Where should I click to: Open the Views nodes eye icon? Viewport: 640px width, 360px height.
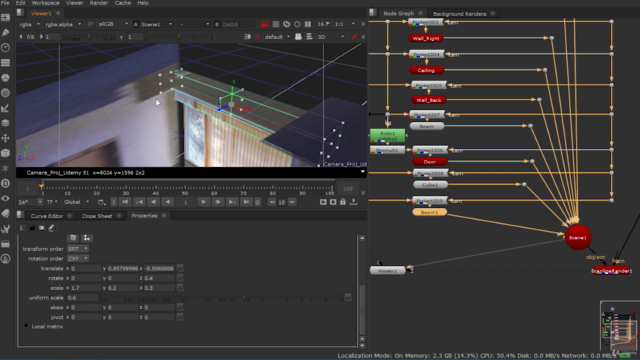point(5,198)
